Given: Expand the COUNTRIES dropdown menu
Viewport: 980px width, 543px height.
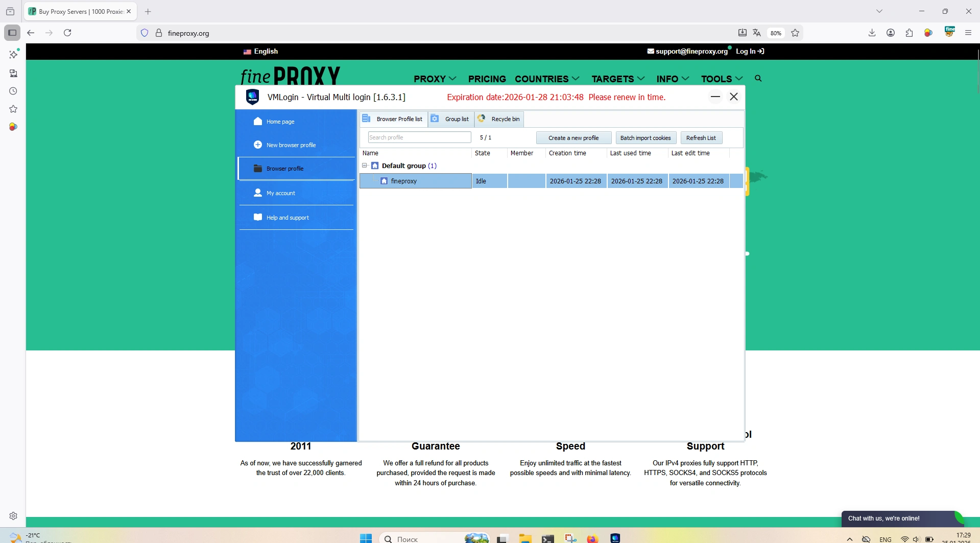Looking at the screenshot, I should [x=547, y=79].
